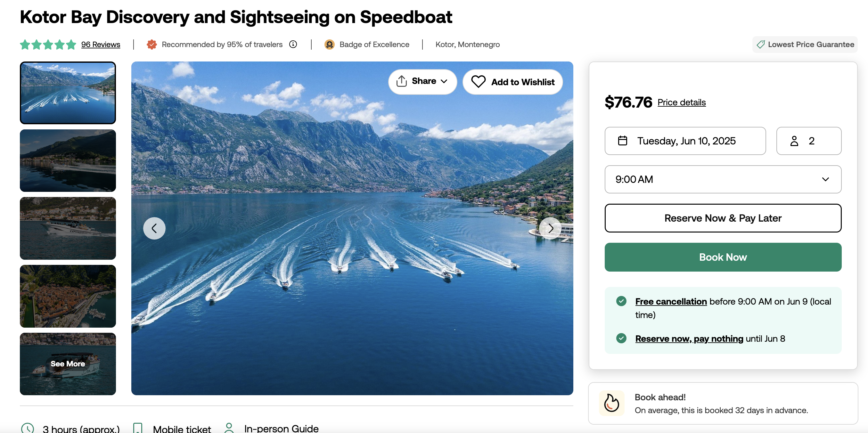Click the green Book Now button
Viewport: 868px width, 433px height.
(723, 257)
